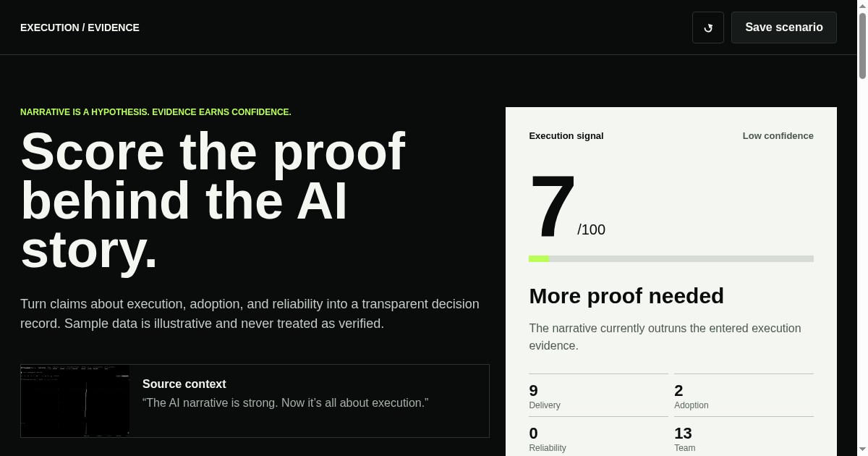
Task: Click the narrative outruns evidence description
Action: [x=665, y=337]
